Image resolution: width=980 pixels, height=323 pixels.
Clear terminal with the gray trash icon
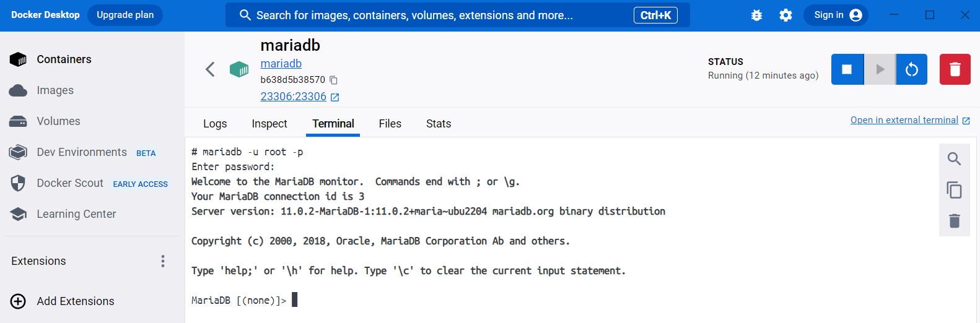click(x=955, y=220)
